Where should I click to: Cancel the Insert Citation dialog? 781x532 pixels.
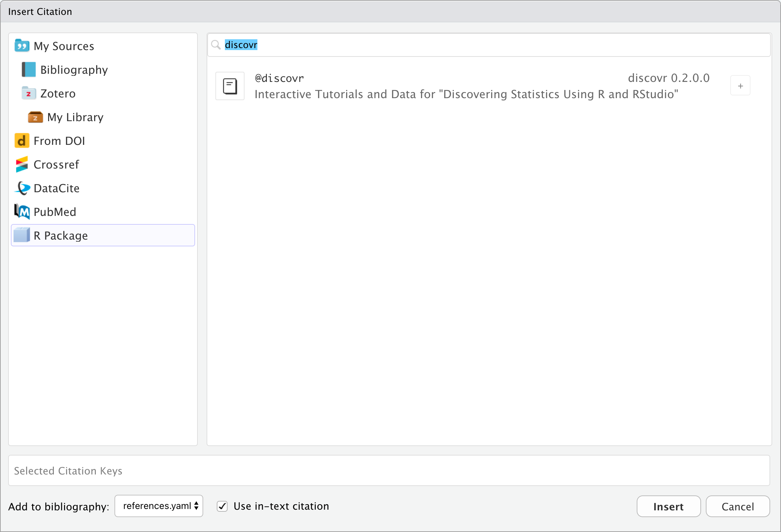pos(738,507)
